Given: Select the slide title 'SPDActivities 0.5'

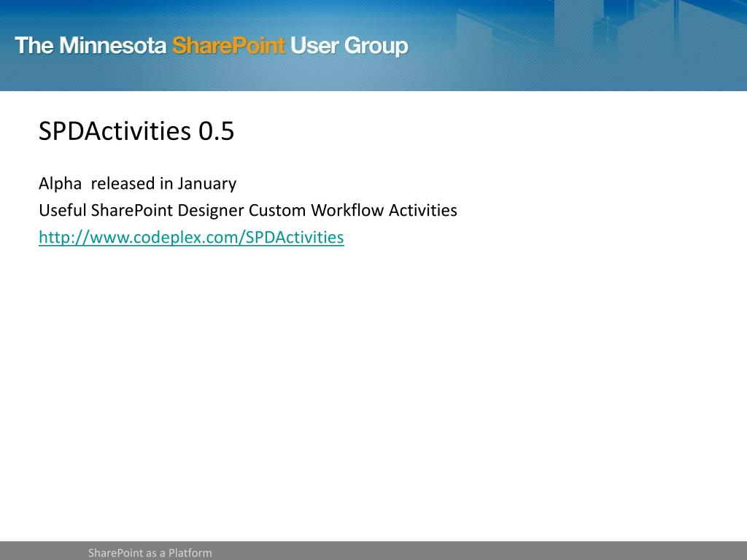Looking at the screenshot, I should point(136,131).
